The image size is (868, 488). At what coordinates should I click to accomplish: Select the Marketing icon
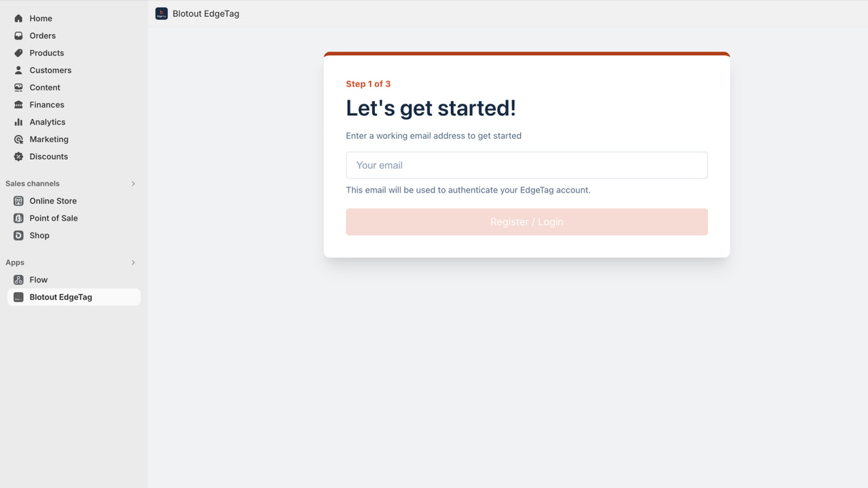click(x=18, y=139)
